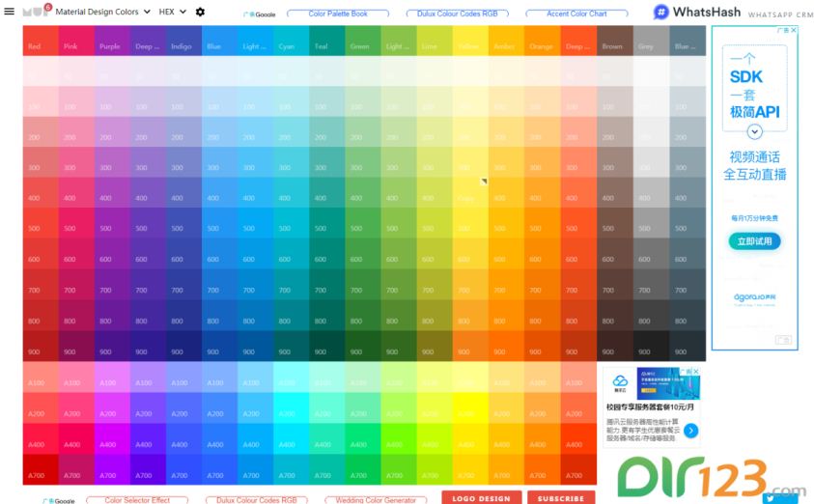Select the Cyan column header swatch
Viewport: 814px width, 504px height.
click(x=292, y=41)
